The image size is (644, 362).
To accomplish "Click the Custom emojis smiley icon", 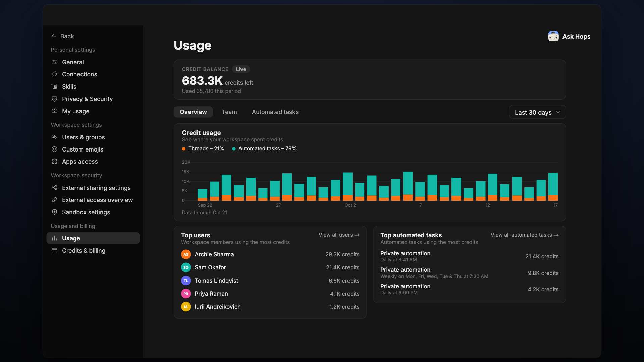I will 54,149.
